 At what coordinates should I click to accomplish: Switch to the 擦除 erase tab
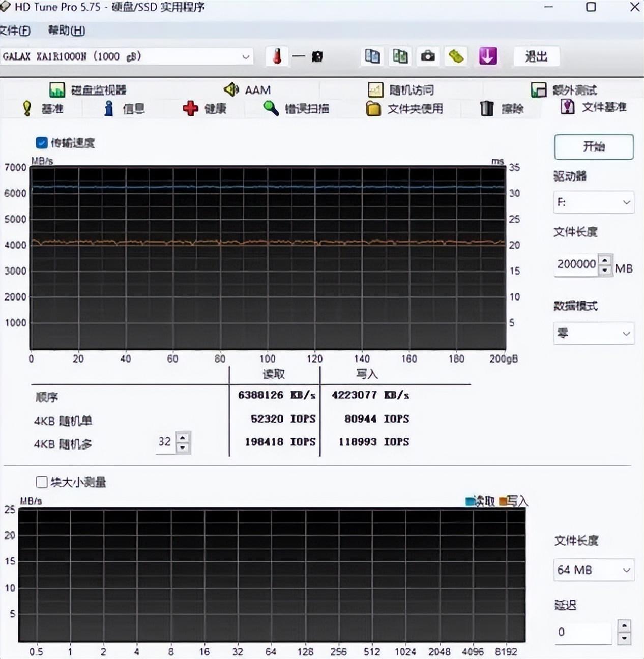tap(502, 108)
